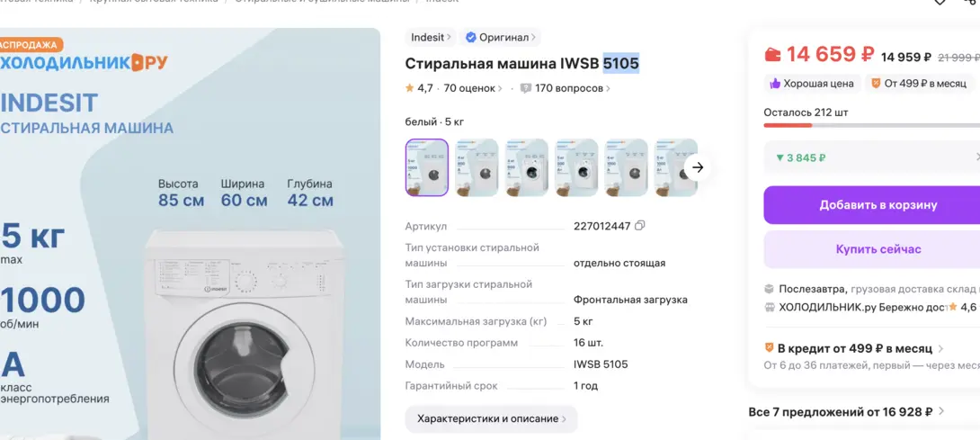980x440 pixels.
Task: Click the stock remaining progress bar
Action: pyautogui.click(x=872, y=125)
